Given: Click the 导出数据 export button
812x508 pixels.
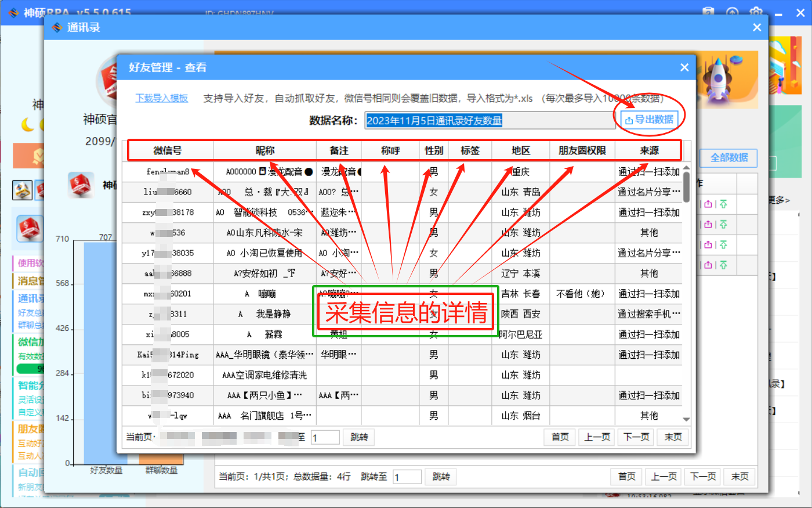Looking at the screenshot, I should click(x=649, y=119).
